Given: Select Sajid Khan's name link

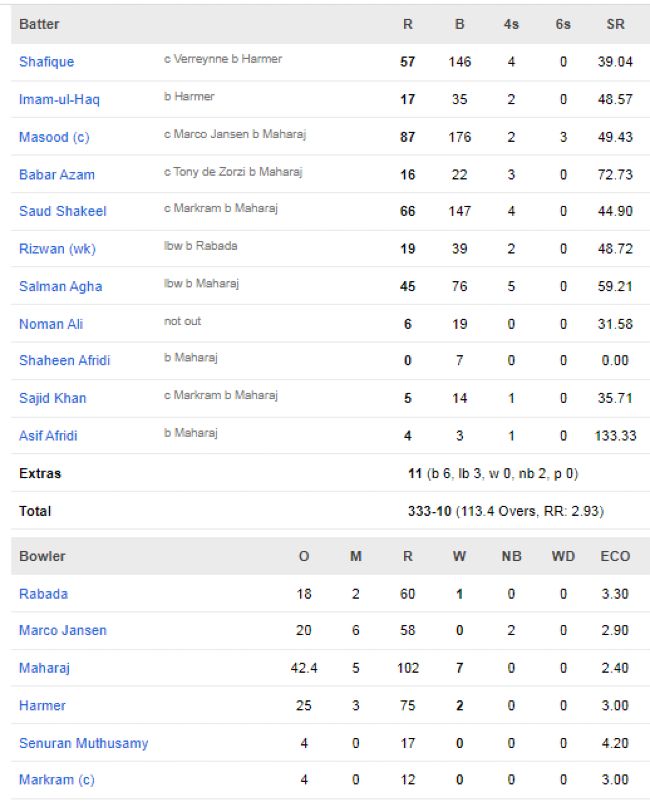Looking at the screenshot, I should click(x=52, y=398).
